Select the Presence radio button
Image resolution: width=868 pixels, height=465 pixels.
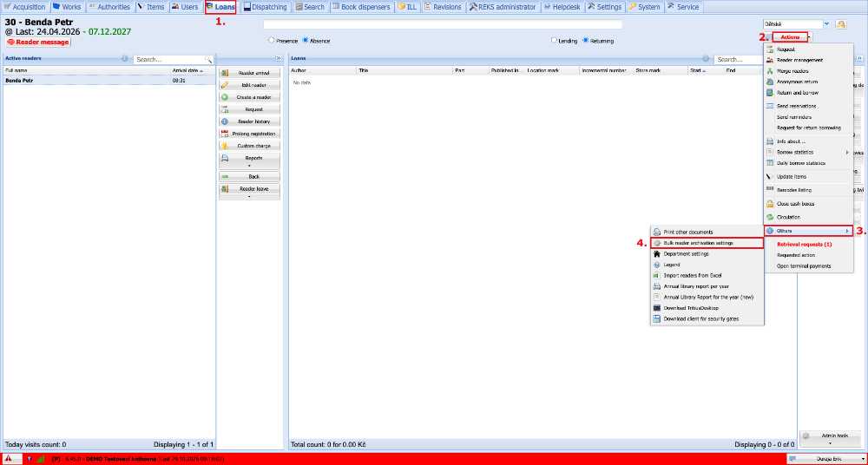[x=271, y=41]
